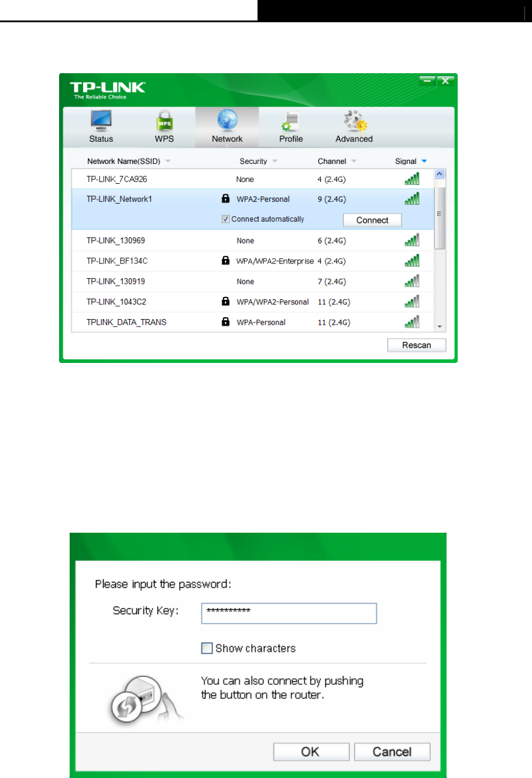The image size is (532, 778).
Task: Click the Connect button
Action: tap(372, 220)
